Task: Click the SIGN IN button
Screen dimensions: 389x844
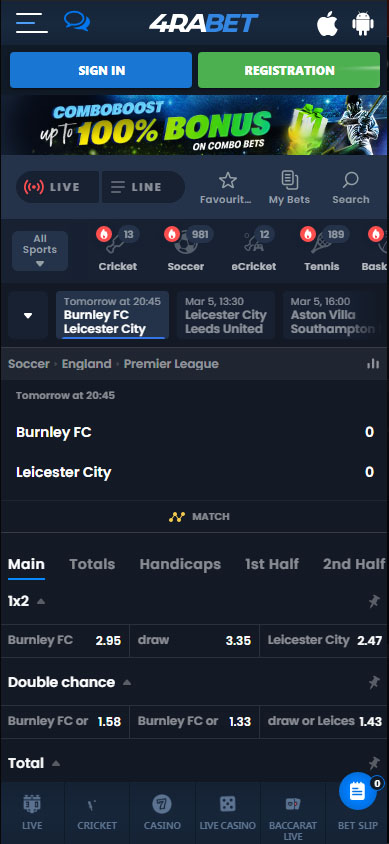Action: 101,70
